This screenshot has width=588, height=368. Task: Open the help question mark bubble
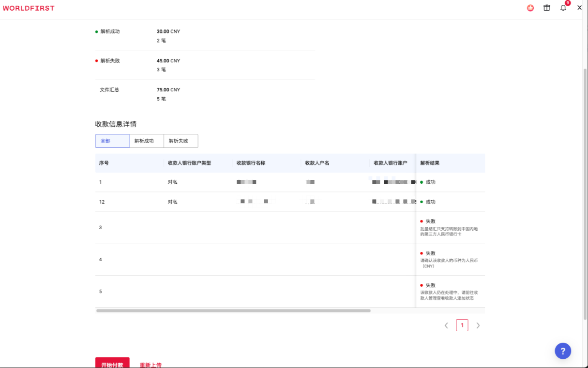(x=562, y=351)
